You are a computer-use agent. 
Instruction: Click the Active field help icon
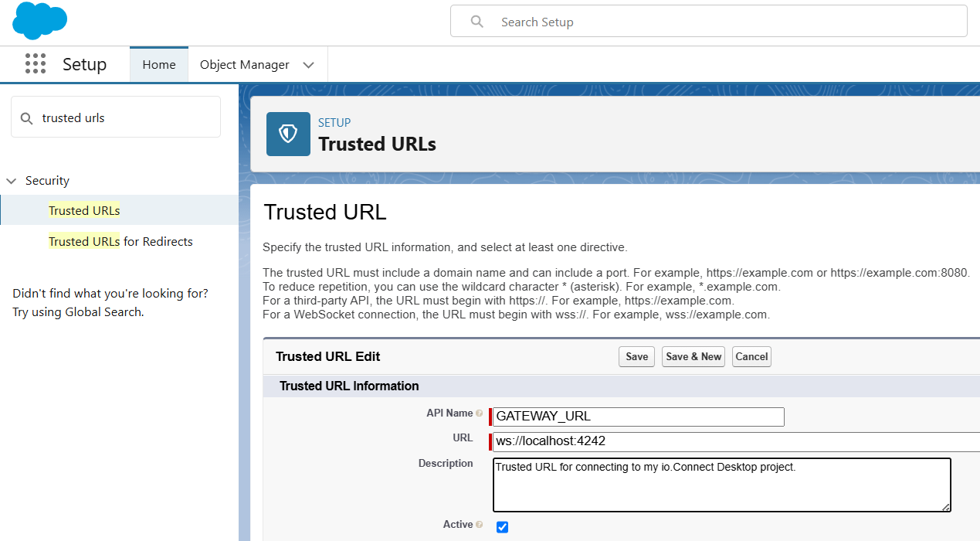(480, 525)
